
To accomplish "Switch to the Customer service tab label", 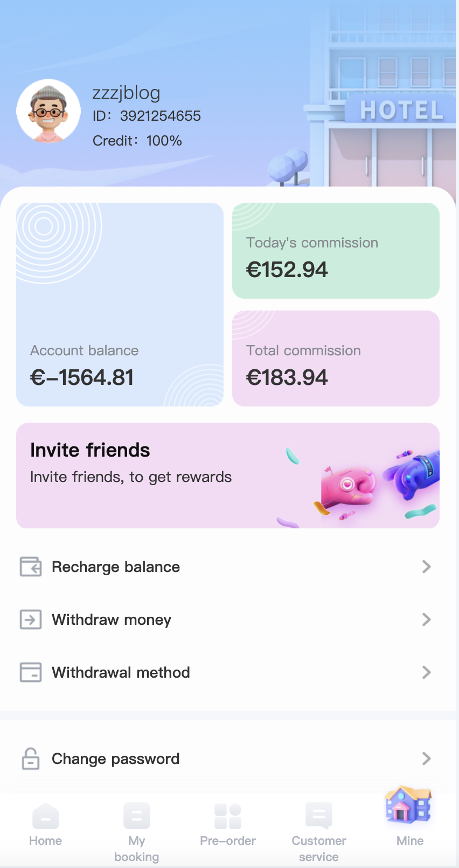I will (x=319, y=849).
